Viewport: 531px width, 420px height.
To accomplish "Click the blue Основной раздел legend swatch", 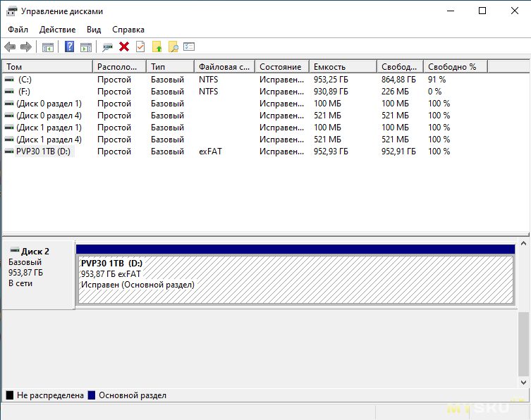I will coord(92,395).
